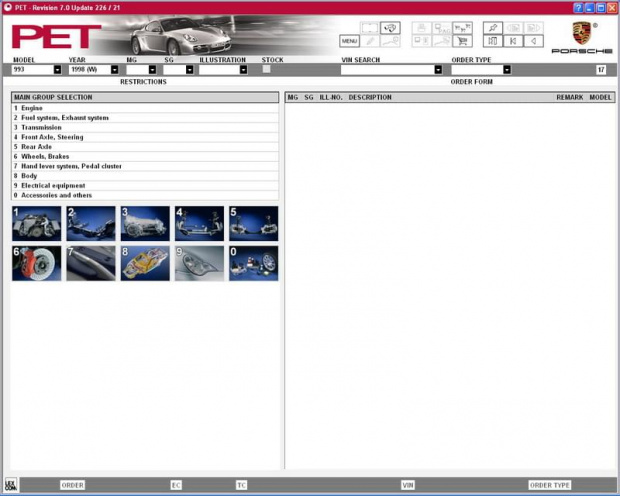Image resolution: width=620 pixels, height=496 pixels.
Task: Click the MENU button in toolbar
Action: click(x=349, y=41)
